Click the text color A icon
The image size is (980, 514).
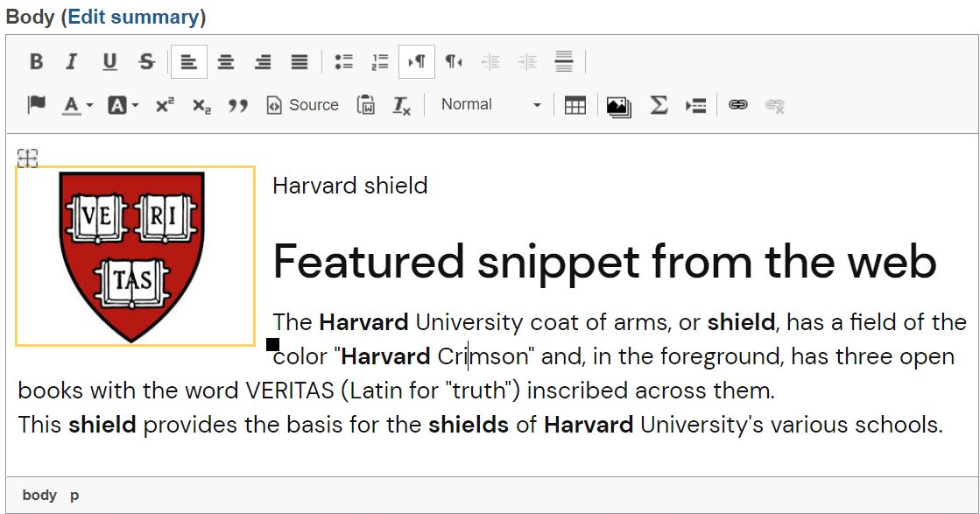point(71,105)
